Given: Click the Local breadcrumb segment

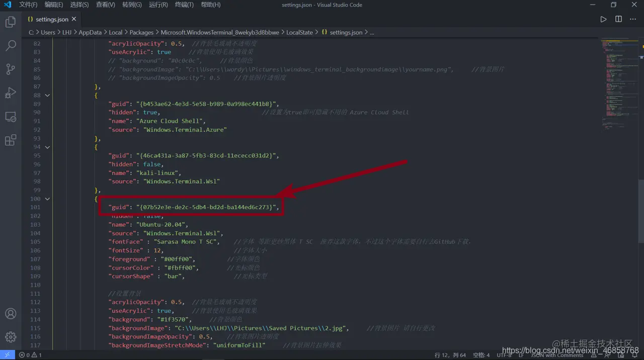Looking at the screenshot, I should point(116,32).
